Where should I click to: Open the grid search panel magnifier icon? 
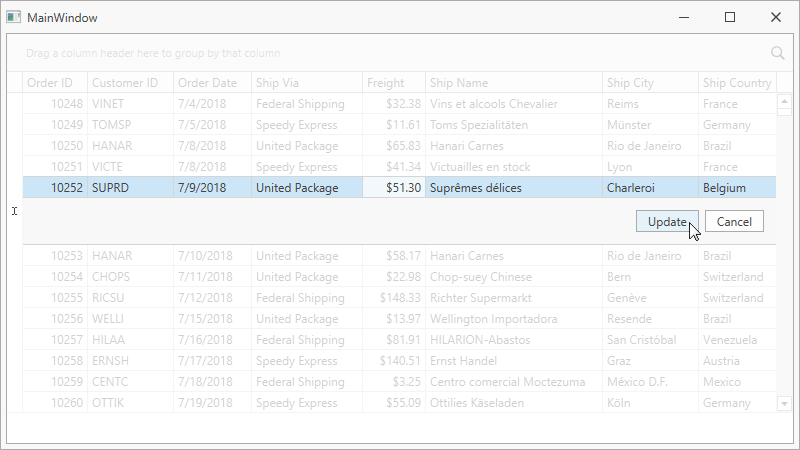pyautogui.click(x=778, y=53)
